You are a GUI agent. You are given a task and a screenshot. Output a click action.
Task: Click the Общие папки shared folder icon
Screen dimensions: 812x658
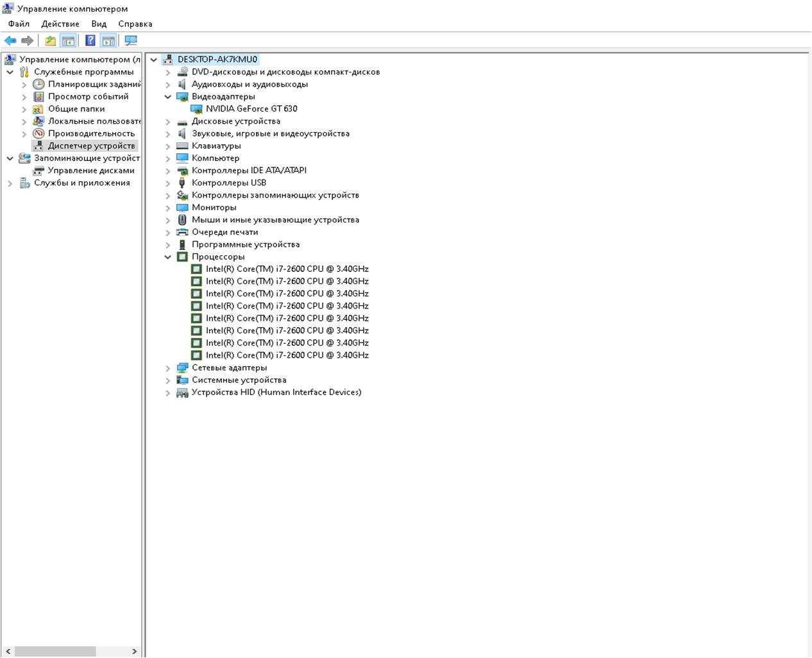[38, 109]
